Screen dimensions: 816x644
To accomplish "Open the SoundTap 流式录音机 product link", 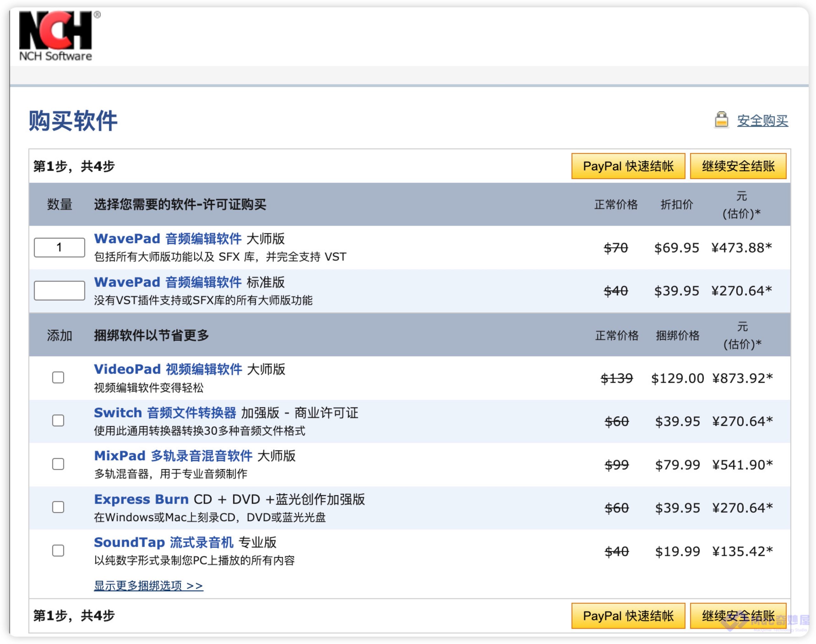I will 164,543.
